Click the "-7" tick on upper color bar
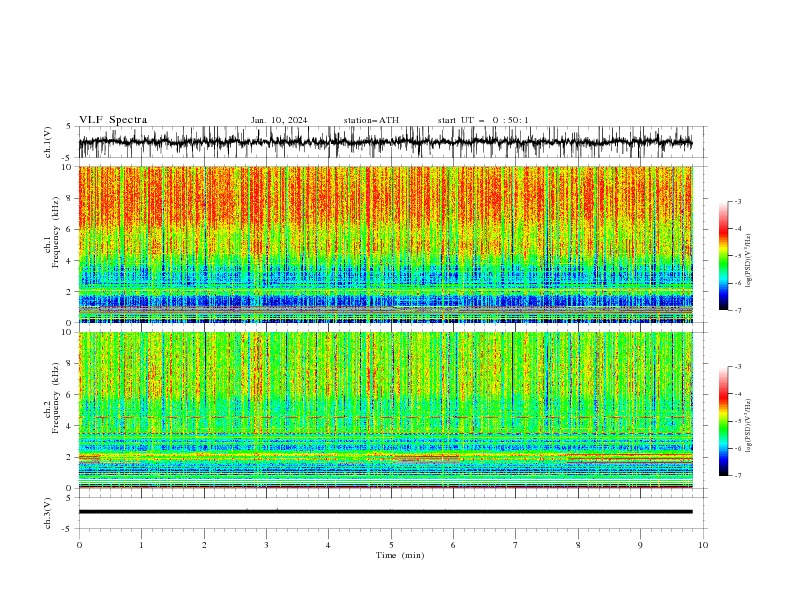792x612 pixels. pyautogui.click(x=738, y=310)
